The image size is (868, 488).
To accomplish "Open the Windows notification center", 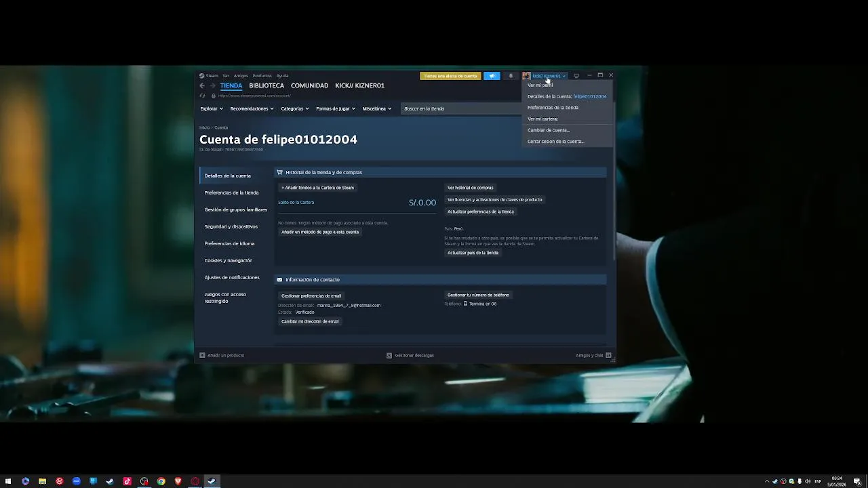I will (x=858, y=481).
